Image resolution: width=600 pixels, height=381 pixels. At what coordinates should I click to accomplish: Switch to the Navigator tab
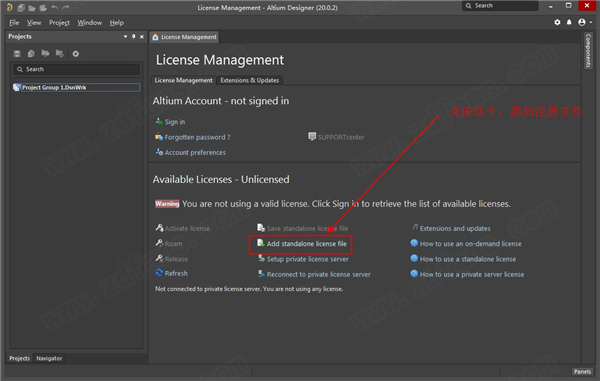click(49, 358)
